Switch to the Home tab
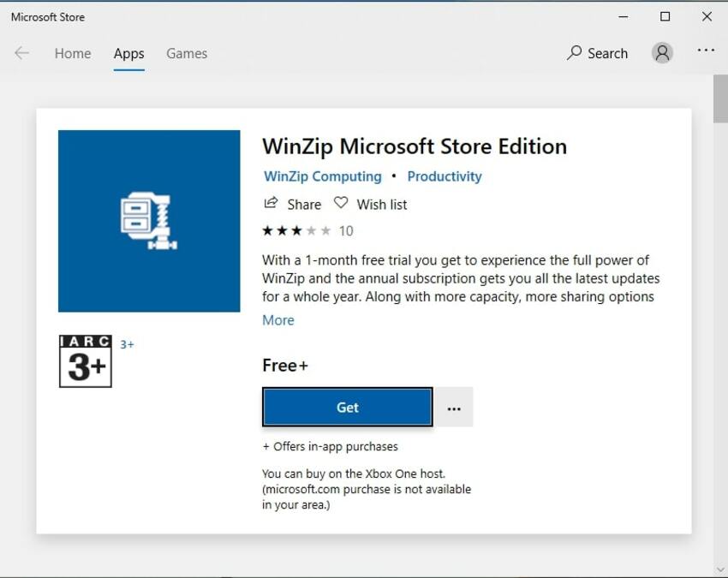728x578 pixels. coord(72,53)
